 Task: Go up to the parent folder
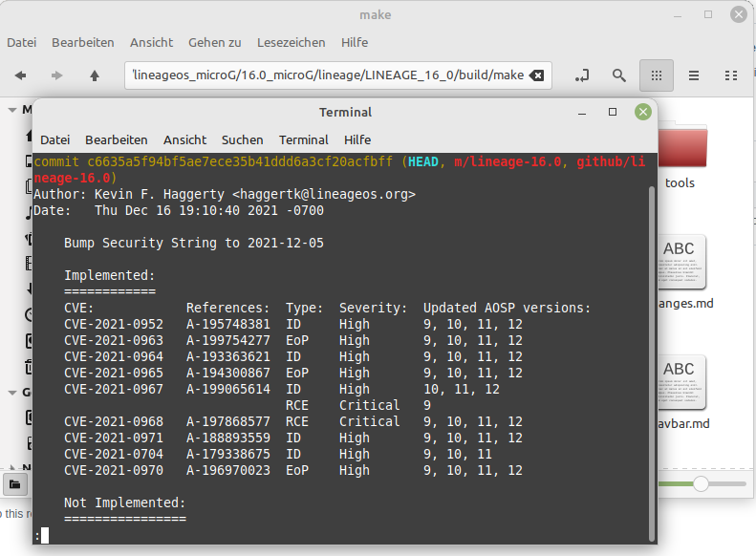pos(95,75)
